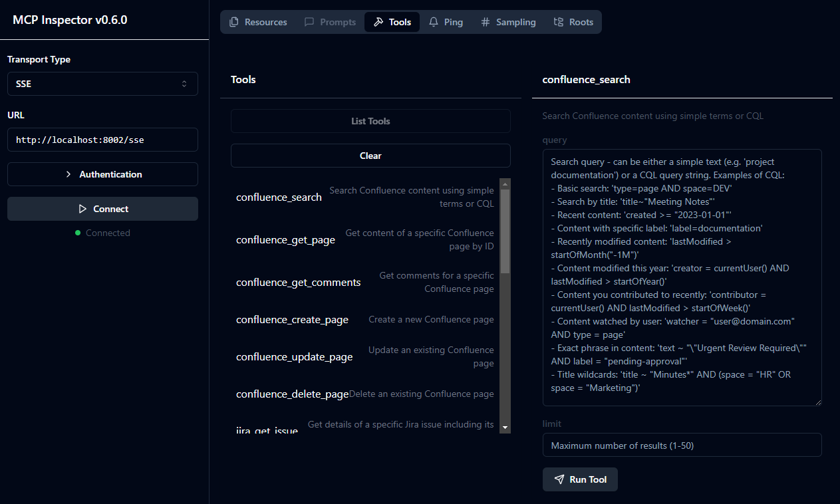Screen dimensions: 840x504
Task: Select the confluence_get_comments tool
Action: [365, 282]
